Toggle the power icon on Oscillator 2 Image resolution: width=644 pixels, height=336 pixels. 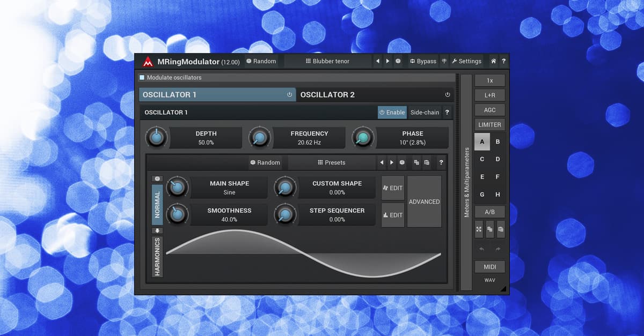pyautogui.click(x=448, y=94)
